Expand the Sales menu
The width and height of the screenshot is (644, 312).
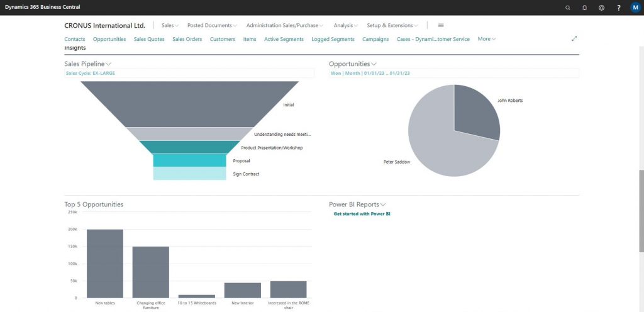click(x=170, y=25)
